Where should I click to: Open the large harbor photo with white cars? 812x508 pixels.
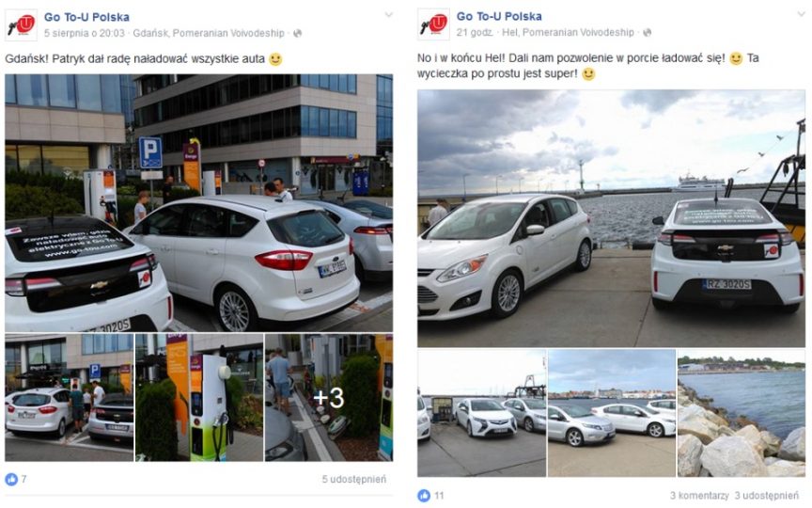click(x=611, y=218)
